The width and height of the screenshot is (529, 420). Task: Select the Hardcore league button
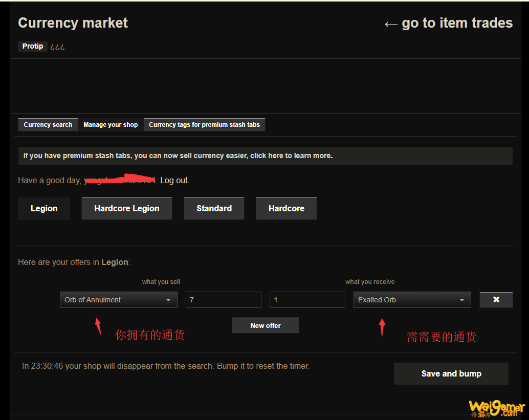click(x=286, y=209)
